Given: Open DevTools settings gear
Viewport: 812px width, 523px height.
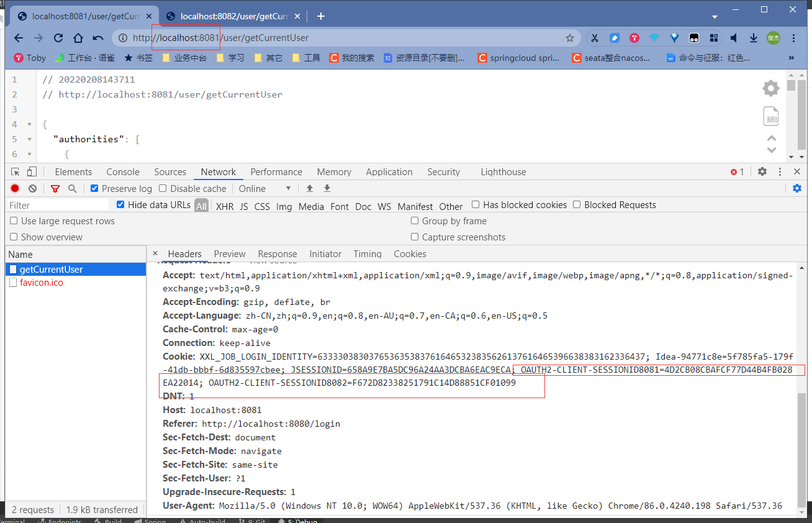Looking at the screenshot, I should pyautogui.click(x=762, y=172).
